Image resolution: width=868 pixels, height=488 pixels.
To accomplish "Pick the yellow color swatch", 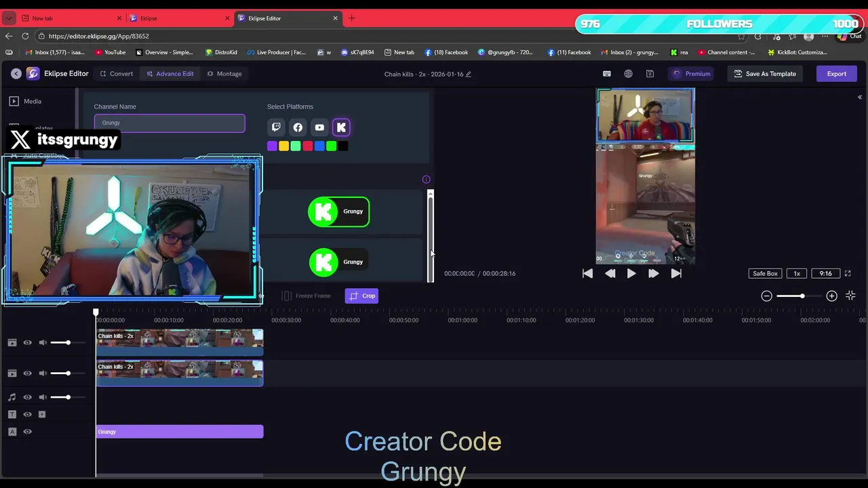I will [x=284, y=146].
